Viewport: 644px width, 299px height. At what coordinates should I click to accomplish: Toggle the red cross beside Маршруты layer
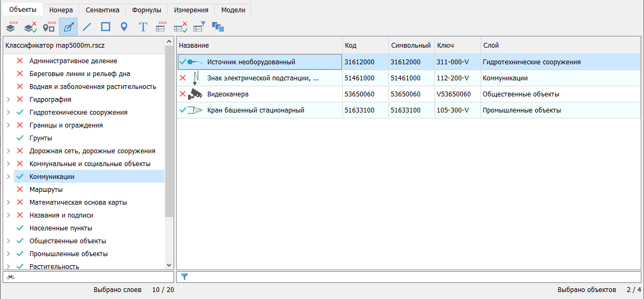point(20,190)
